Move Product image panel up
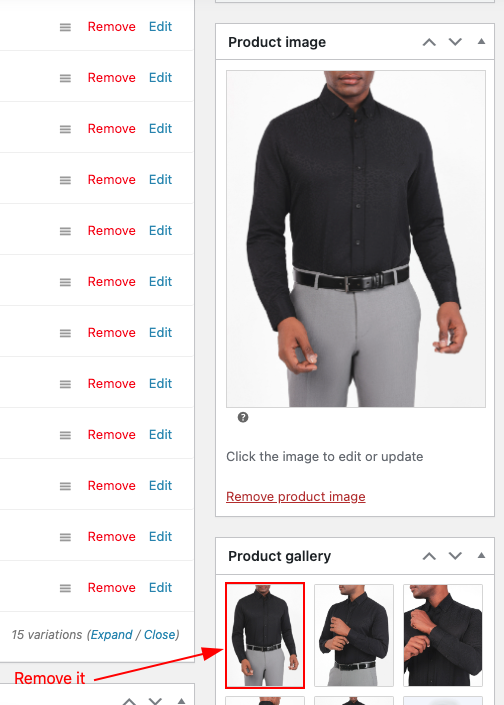This screenshot has width=504, height=705. [429, 42]
